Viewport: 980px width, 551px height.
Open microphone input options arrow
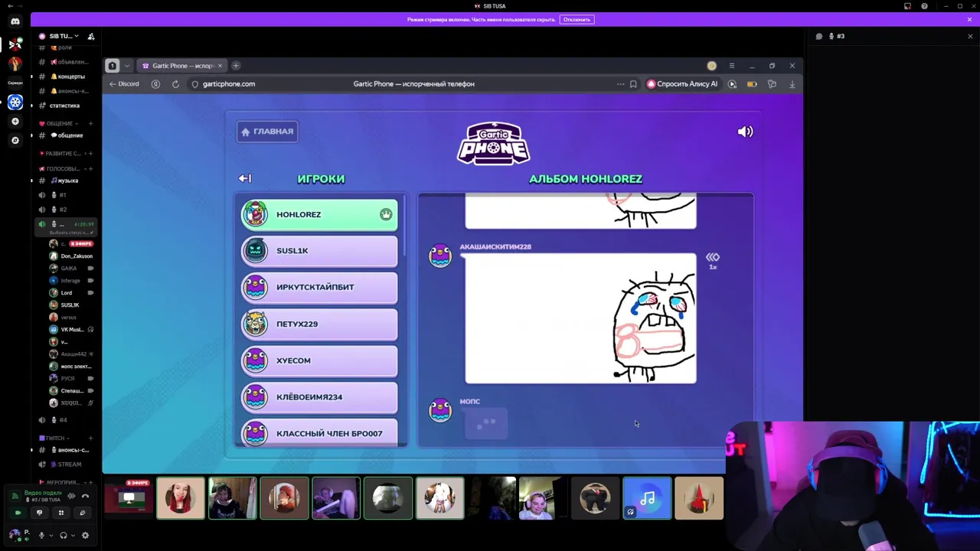(x=51, y=536)
